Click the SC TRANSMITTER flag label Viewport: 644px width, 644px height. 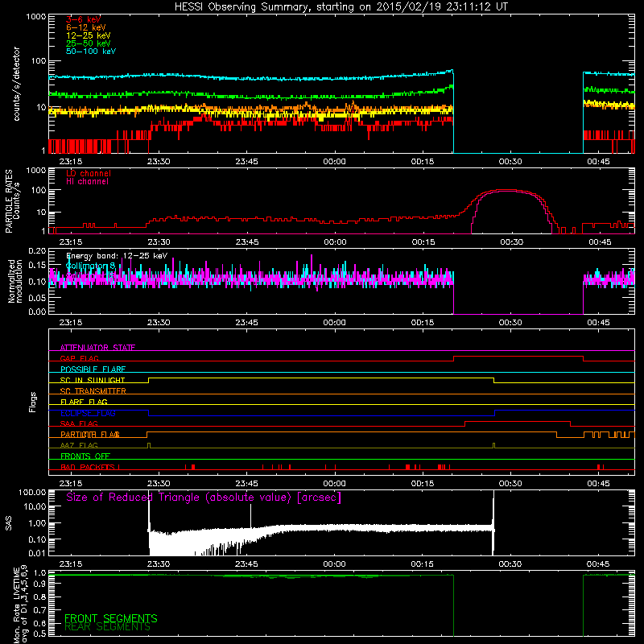pos(93,390)
